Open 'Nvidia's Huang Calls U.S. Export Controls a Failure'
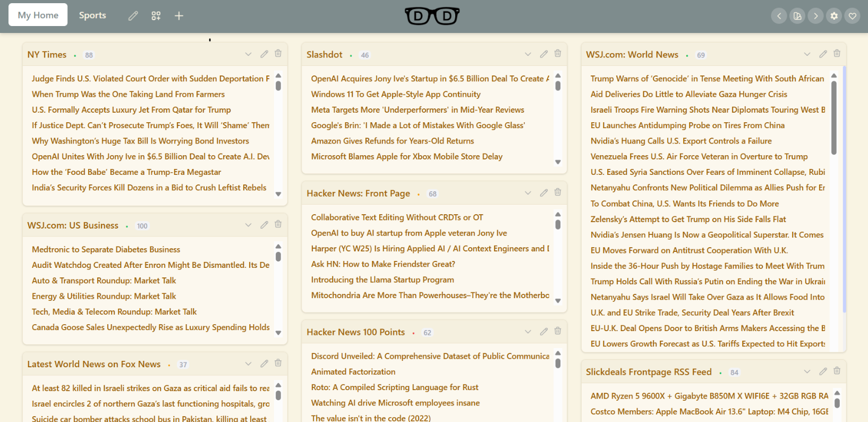The width and height of the screenshot is (868, 422). click(x=681, y=141)
